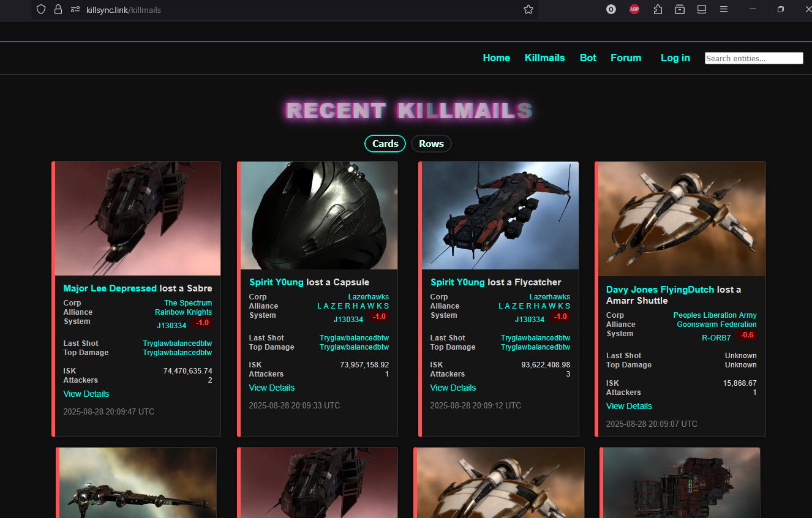The image size is (812, 518).
Task: Open the browser extensions puzzle icon
Action: click(x=658, y=10)
